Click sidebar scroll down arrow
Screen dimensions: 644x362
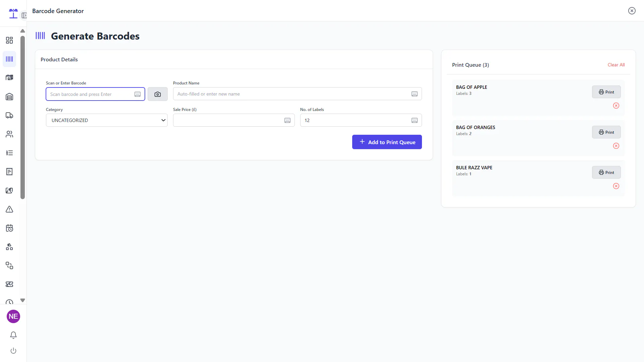22,300
